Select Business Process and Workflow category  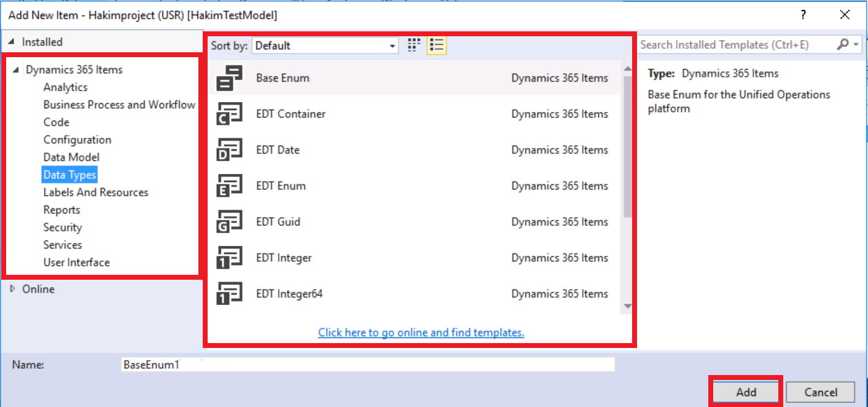(x=119, y=105)
